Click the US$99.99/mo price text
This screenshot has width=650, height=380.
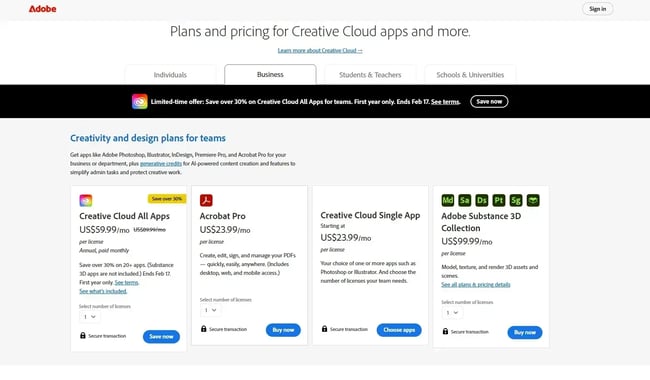pyautogui.click(x=467, y=242)
